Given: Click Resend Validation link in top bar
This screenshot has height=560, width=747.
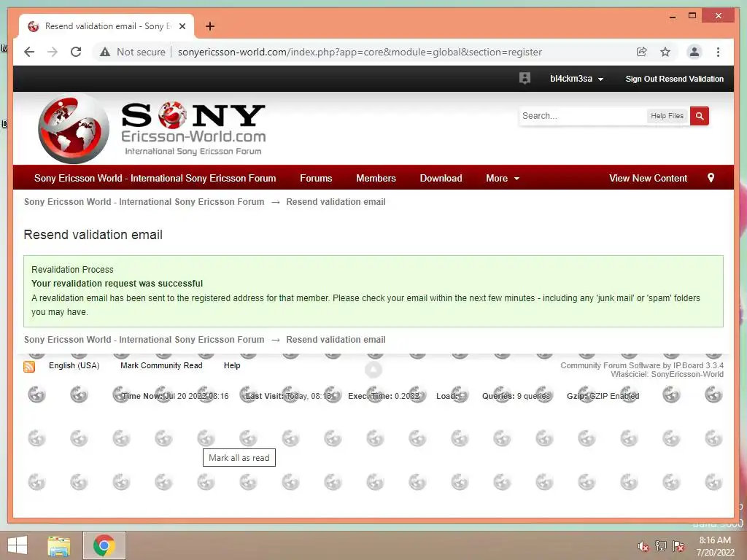Looking at the screenshot, I should [x=692, y=79].
